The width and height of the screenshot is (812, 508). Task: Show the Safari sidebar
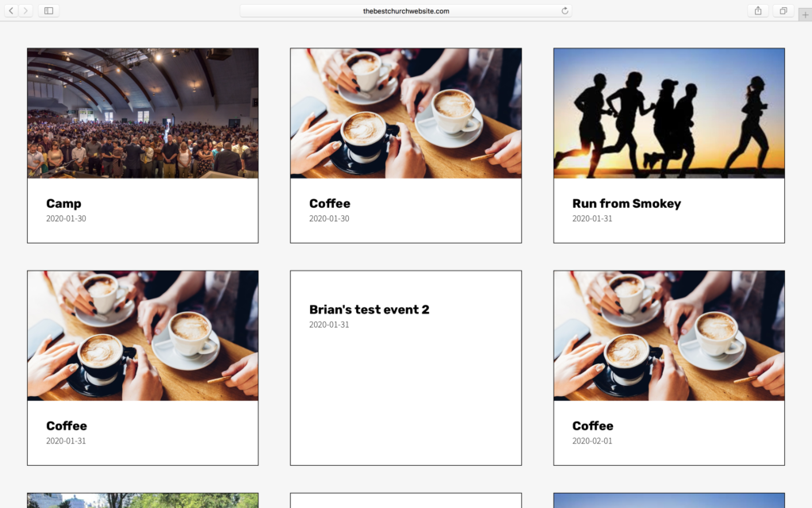[48, 10]
